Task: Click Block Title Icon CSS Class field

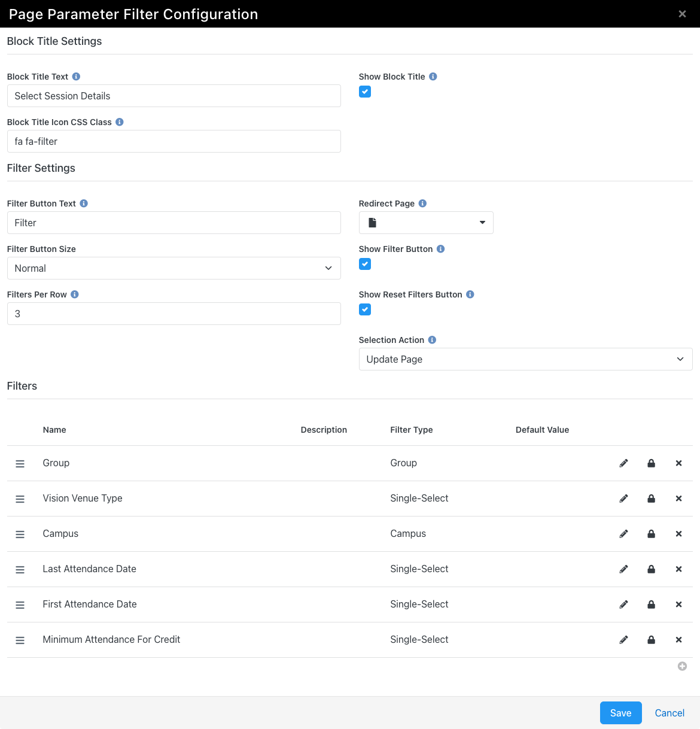Action: click(x=174, y=141)
